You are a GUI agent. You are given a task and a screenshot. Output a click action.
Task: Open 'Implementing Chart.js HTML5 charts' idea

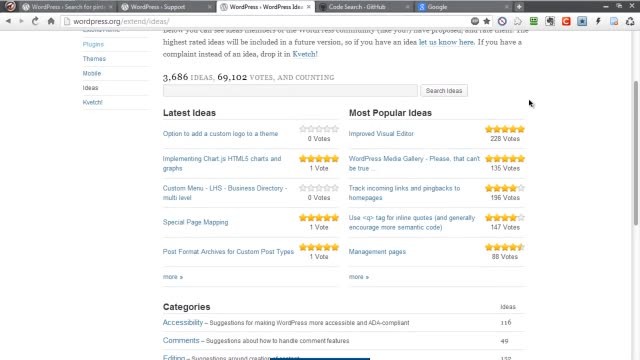[x=222, y=163]
